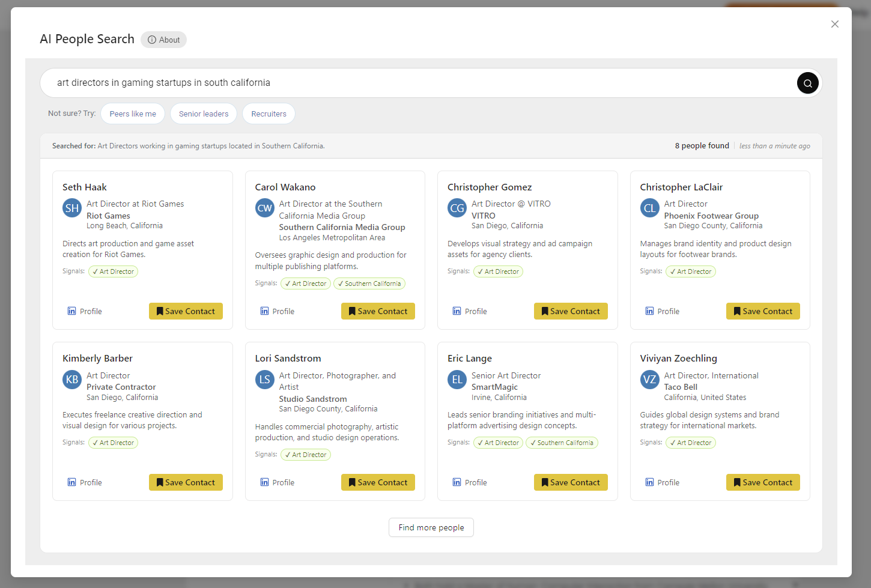871x588 pixels.
Task: Click the 'less than a minute ago' timestamp
Action: 774,146
